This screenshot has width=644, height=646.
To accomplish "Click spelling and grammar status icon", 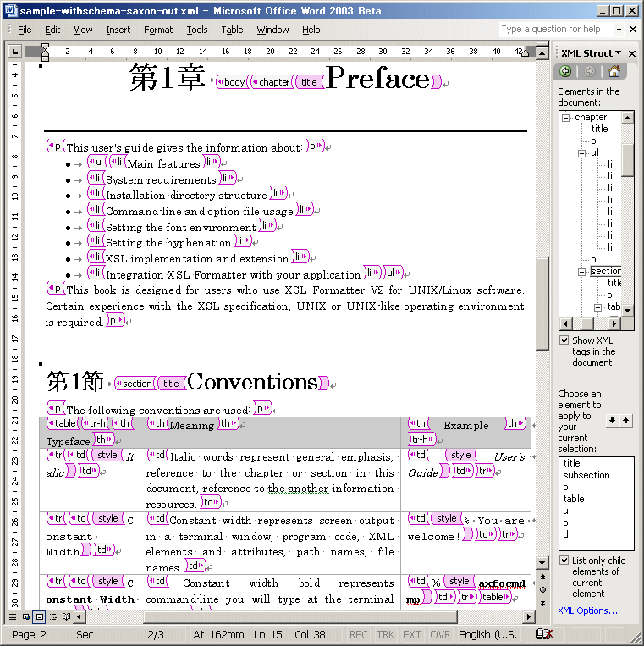I will click(543, 634).
